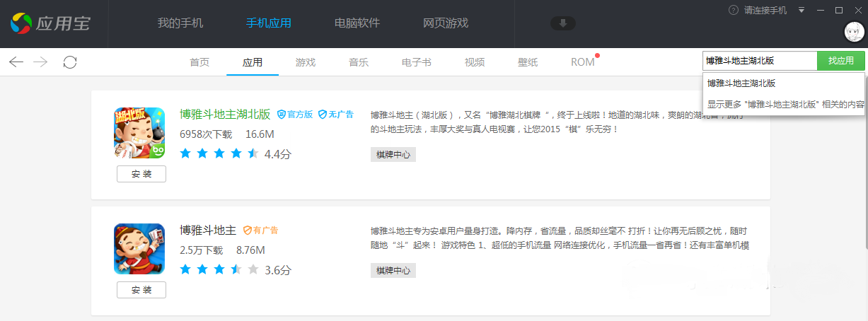Open the ROM sub-tab

click(583, 62)
